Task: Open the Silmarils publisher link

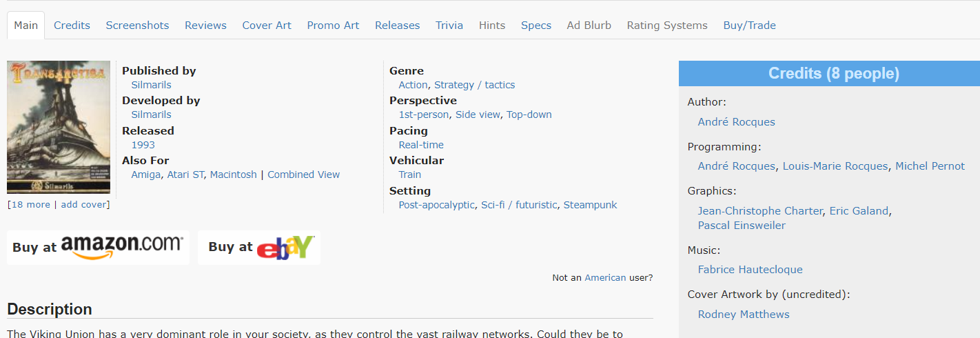Action: click(x=151, y=85)
